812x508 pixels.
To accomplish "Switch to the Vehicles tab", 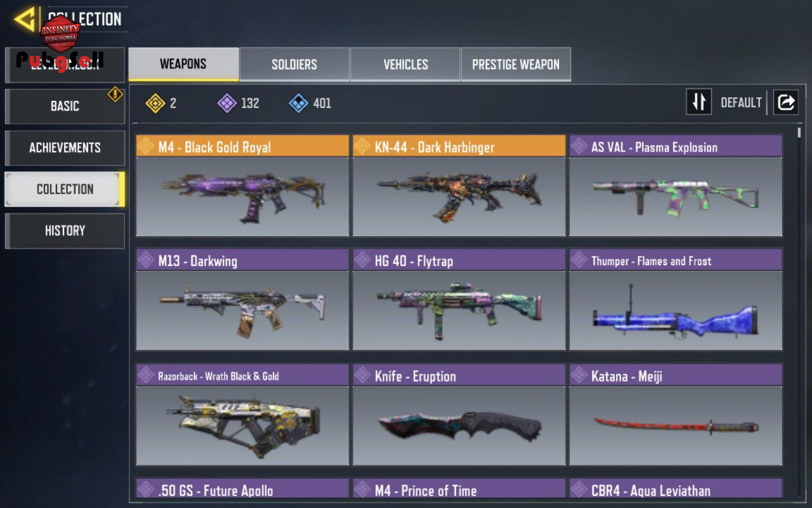I will pos(405,64).
